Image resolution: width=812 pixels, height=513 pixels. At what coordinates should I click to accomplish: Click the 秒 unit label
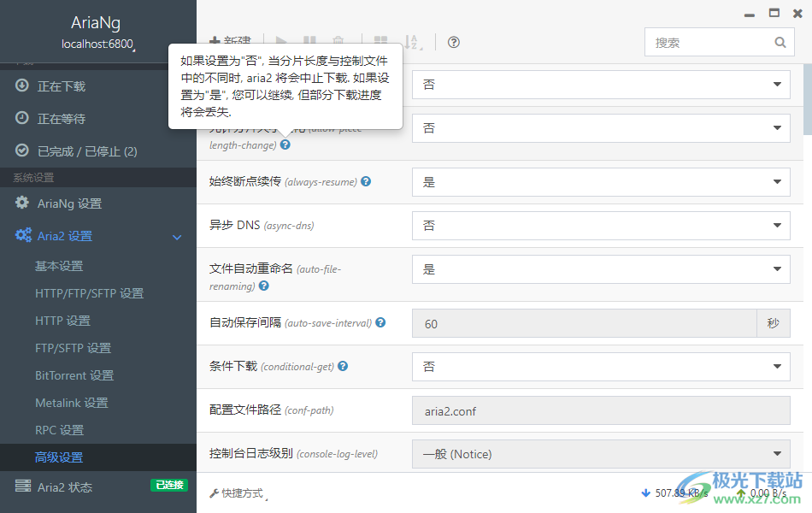[x=774, y=323]
